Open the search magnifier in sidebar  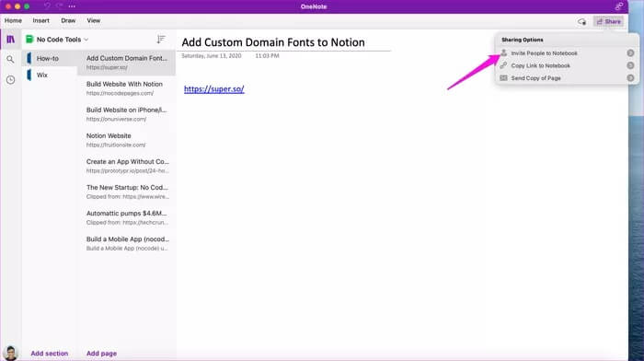(x=10, y=60)
